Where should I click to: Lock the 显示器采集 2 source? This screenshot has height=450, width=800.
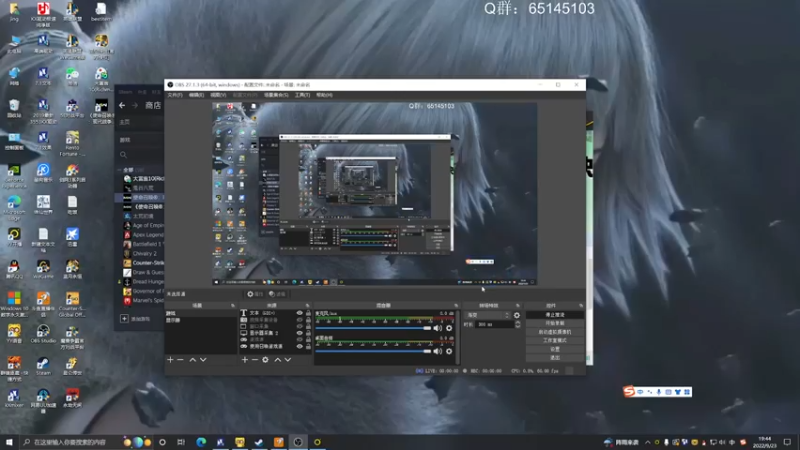pyautogui.click(x=308, y=333)
